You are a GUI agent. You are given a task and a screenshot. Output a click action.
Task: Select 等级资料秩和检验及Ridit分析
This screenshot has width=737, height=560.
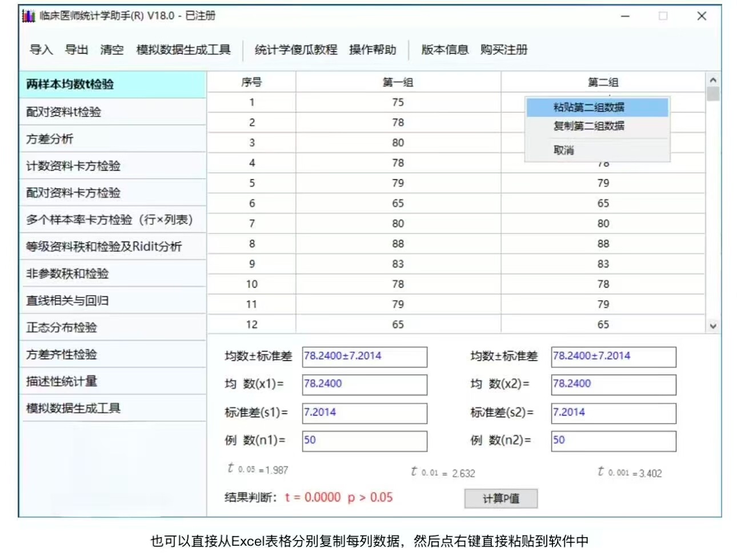113,247
